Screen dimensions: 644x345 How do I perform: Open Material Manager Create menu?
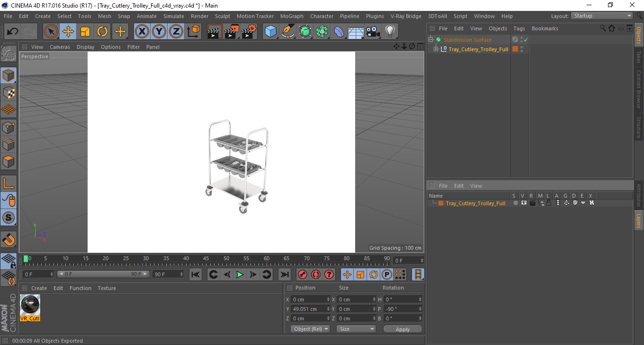click(39, 288)
